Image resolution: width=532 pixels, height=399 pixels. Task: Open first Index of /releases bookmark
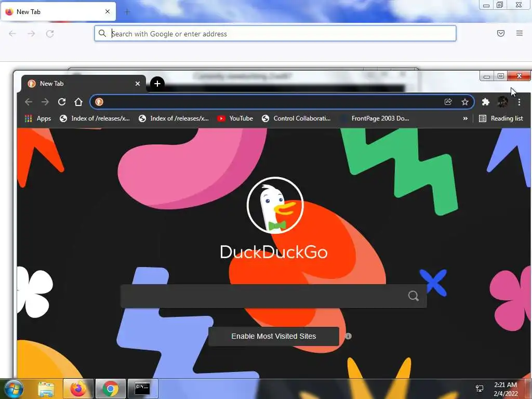[95, 118]
